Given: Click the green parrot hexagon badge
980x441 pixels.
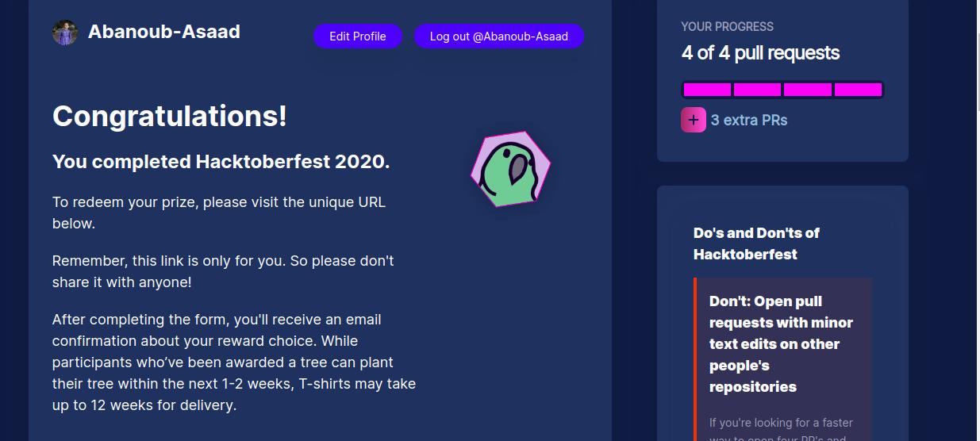Looking at the screenshot, I should (510, 169).
